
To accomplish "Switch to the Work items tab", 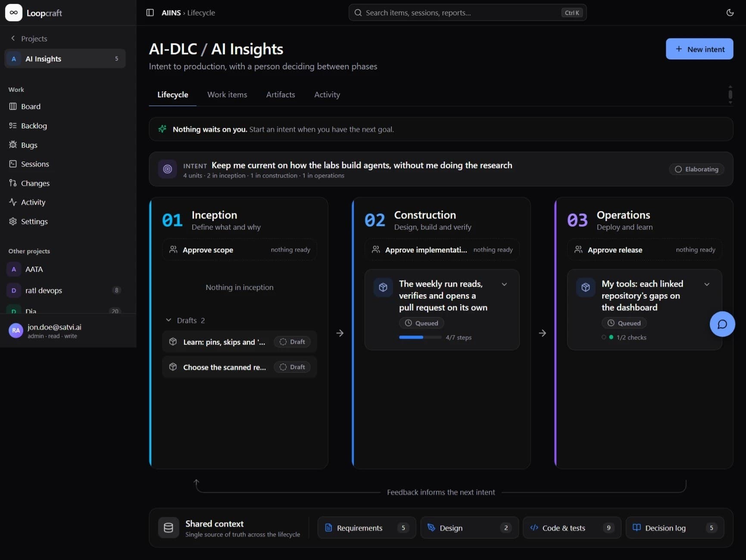I will [x=227, y=95].
